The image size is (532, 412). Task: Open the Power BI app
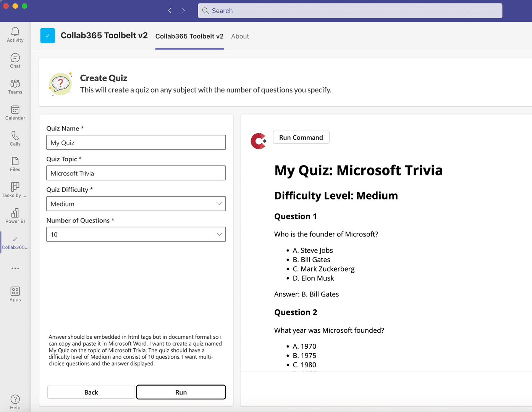coord(15,216)
